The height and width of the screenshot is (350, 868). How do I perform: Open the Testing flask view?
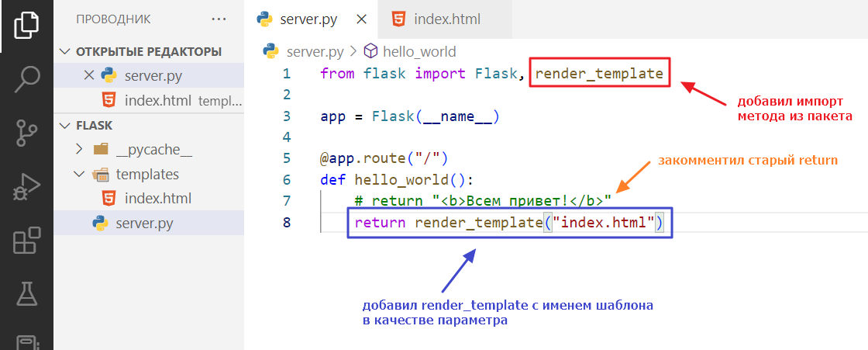pyautogui.click(x=26, y=294)
